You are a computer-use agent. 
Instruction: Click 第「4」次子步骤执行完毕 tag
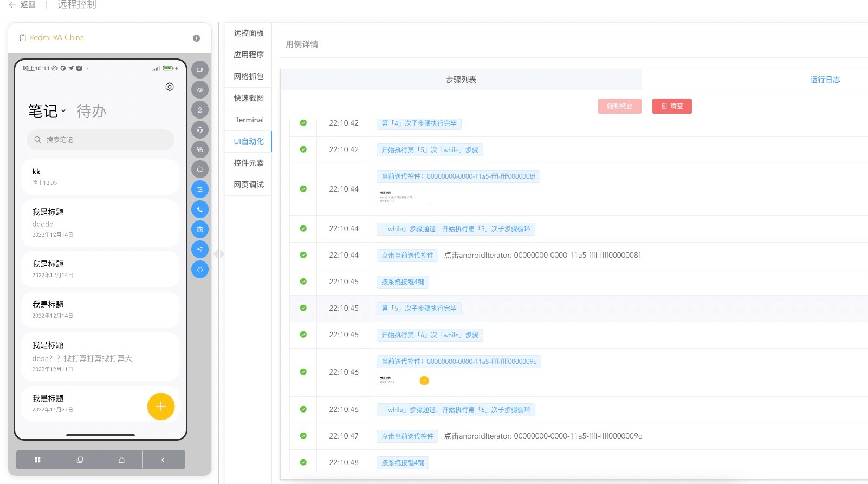419,123
